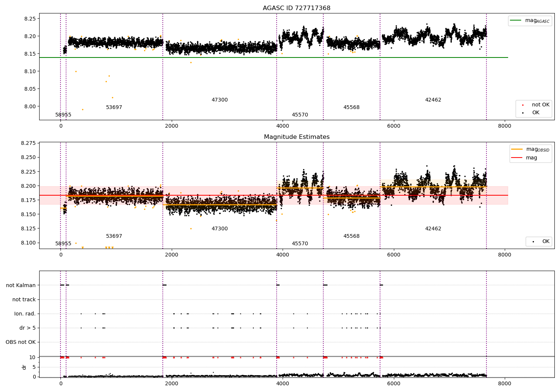Click the 'OK' legend entry in middle plot
The width and height of the screenshot is (560, 392).
pyautogui.click(x=540, y=242)
